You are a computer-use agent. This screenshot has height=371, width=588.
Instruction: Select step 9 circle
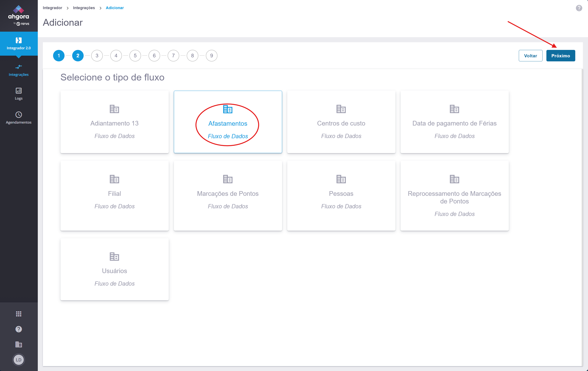coord(211,56)
